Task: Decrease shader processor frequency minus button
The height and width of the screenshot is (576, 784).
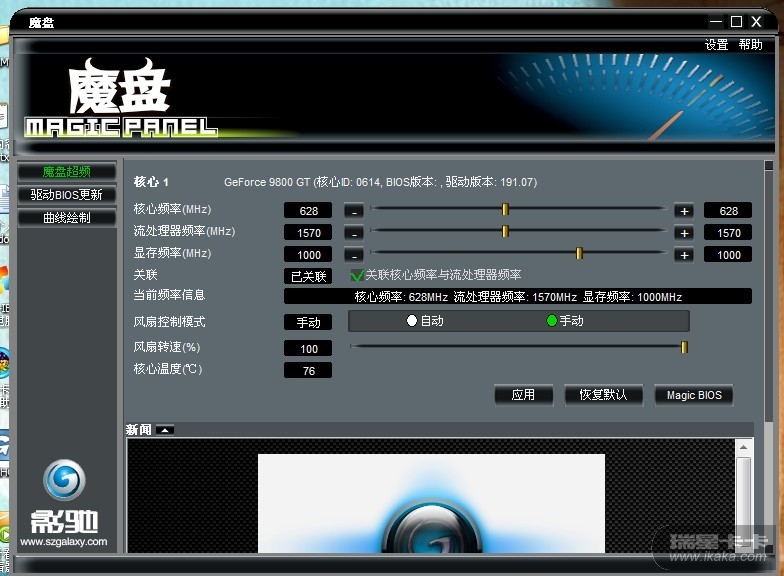Action: click(x=354, y=233)
